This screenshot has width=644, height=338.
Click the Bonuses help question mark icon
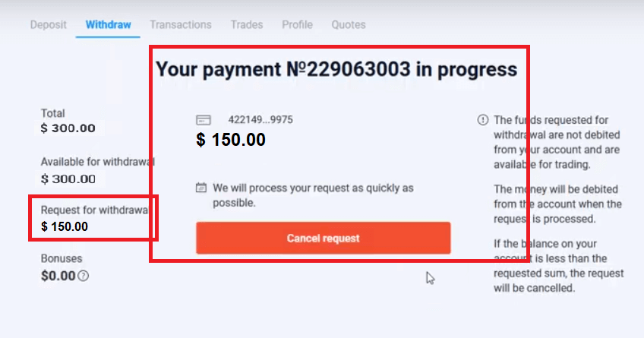coord(84,276)
